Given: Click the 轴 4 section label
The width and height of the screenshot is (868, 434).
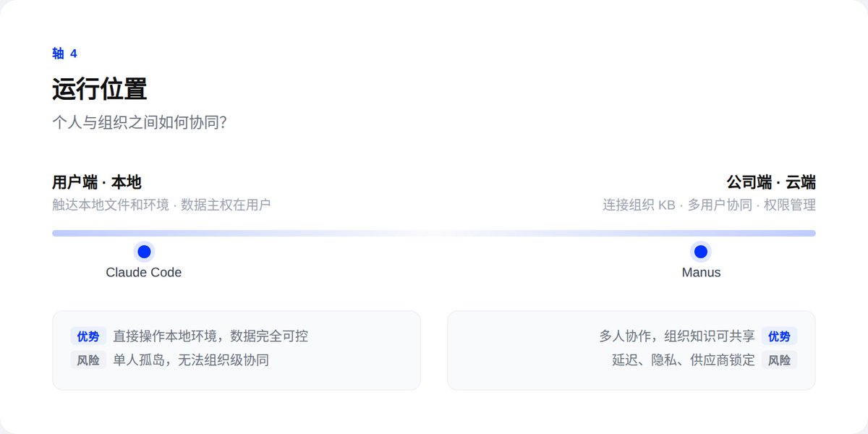Looking at the screenshot, I should [64, 54].
